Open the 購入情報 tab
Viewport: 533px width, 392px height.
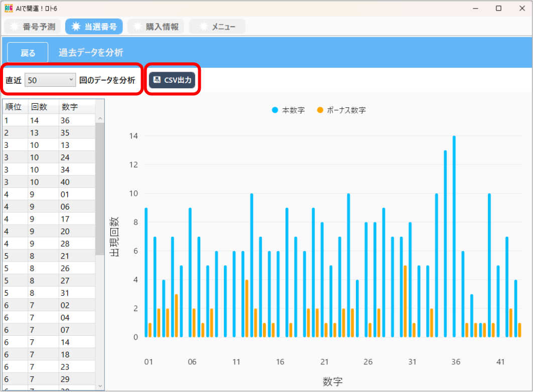pyautogui.click(x=156, y=27)
